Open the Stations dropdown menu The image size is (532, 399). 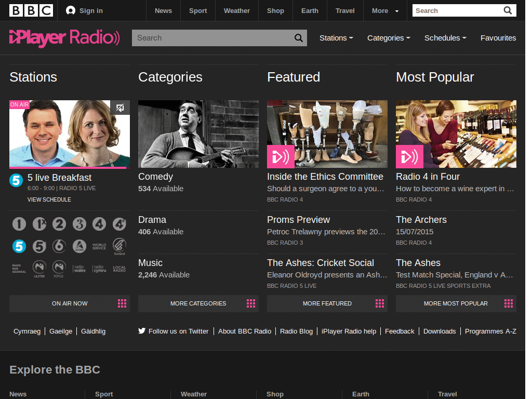point(336,38)
